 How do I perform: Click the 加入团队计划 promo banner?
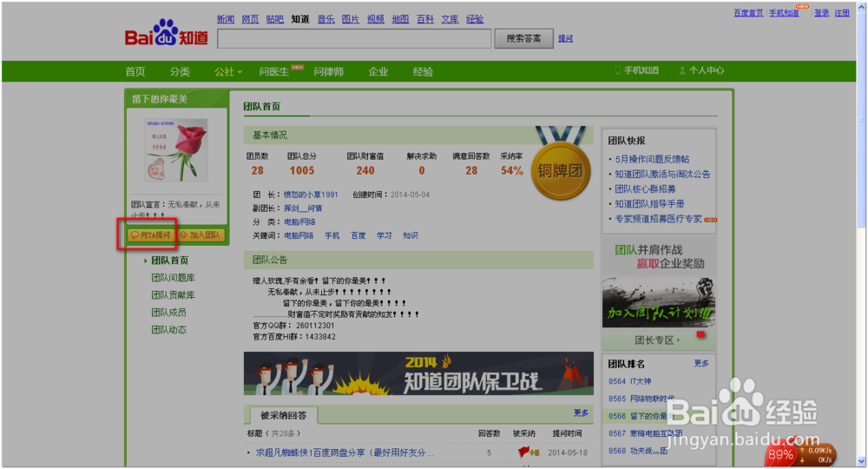point(659,302)
